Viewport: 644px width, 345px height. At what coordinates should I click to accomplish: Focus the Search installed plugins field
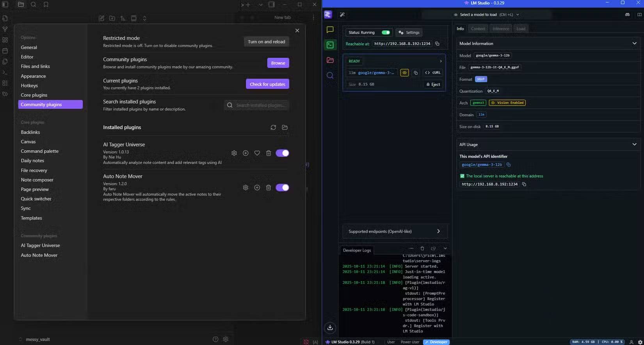(x=257, y=105)
